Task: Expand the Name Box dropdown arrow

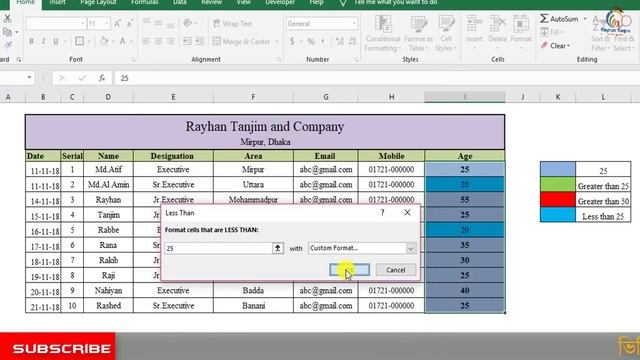Action: [x=29, y=78]
